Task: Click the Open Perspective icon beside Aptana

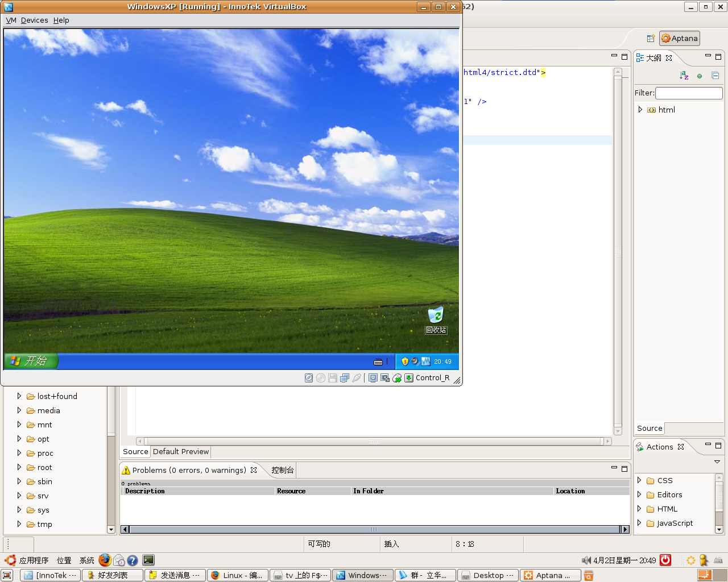Action: (x=651, y=39)
